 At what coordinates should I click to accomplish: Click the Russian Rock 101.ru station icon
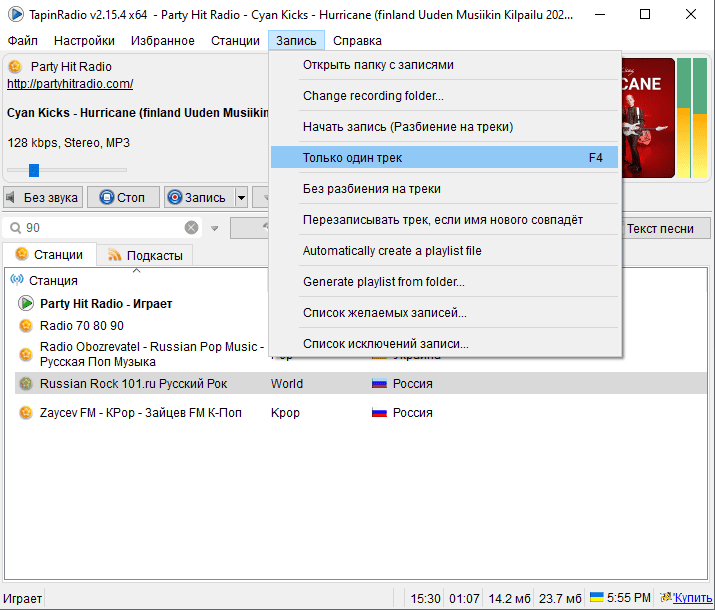pyautogui.click(x=26, y=383)
